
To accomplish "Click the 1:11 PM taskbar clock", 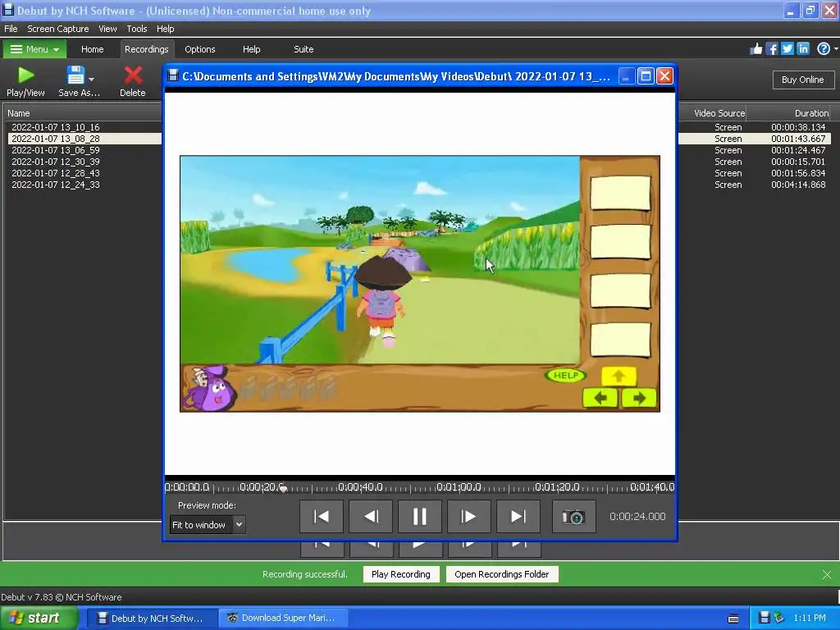I will (810, 619).
